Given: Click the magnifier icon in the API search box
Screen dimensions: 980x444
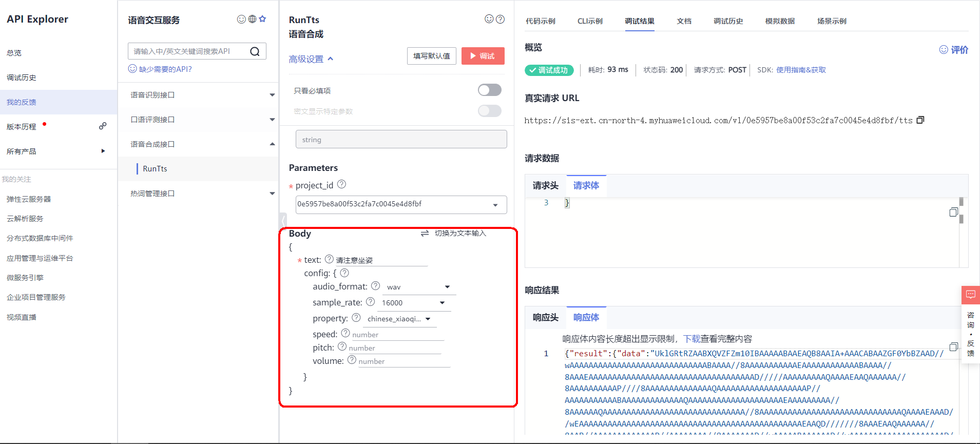Looking at the screenshot, I should point(255,51).
